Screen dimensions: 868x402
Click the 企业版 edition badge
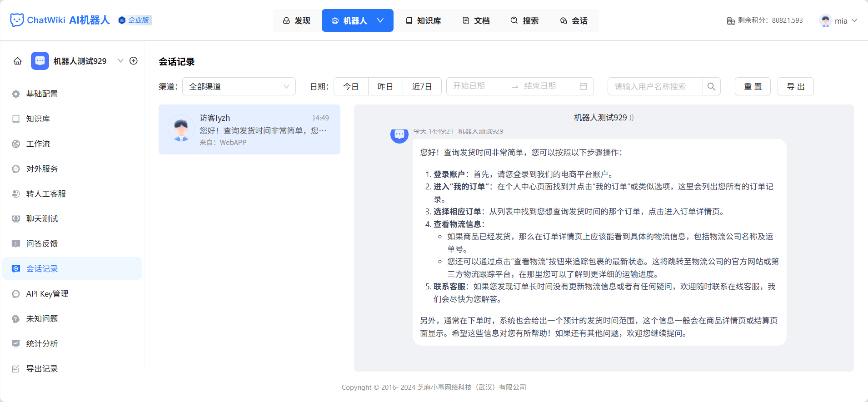[x=135, y=20]
